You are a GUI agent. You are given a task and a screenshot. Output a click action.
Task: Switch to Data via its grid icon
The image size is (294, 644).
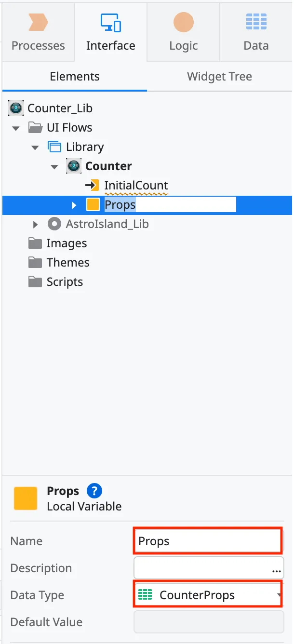click(256, 21)
